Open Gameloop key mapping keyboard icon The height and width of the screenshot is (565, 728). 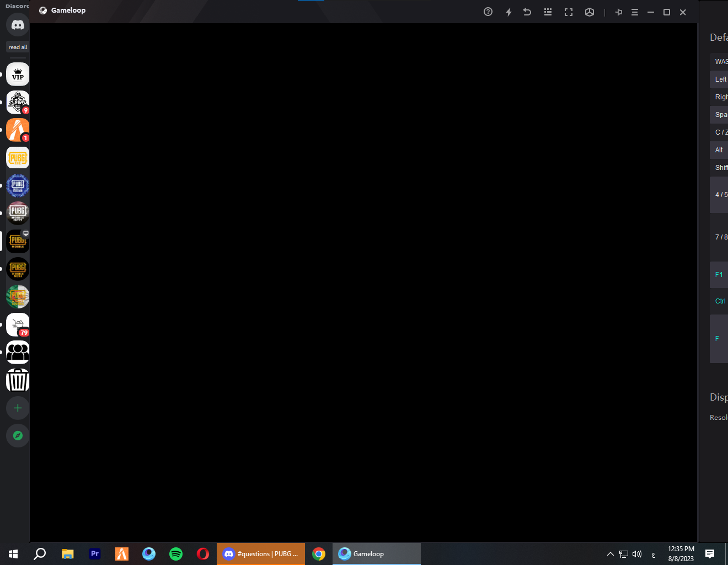548,12
